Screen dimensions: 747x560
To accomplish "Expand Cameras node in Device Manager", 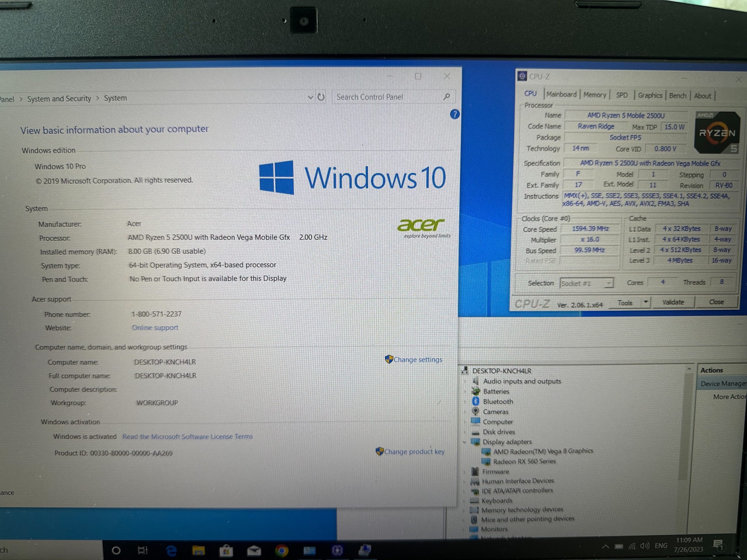I will tap(465, 412).
